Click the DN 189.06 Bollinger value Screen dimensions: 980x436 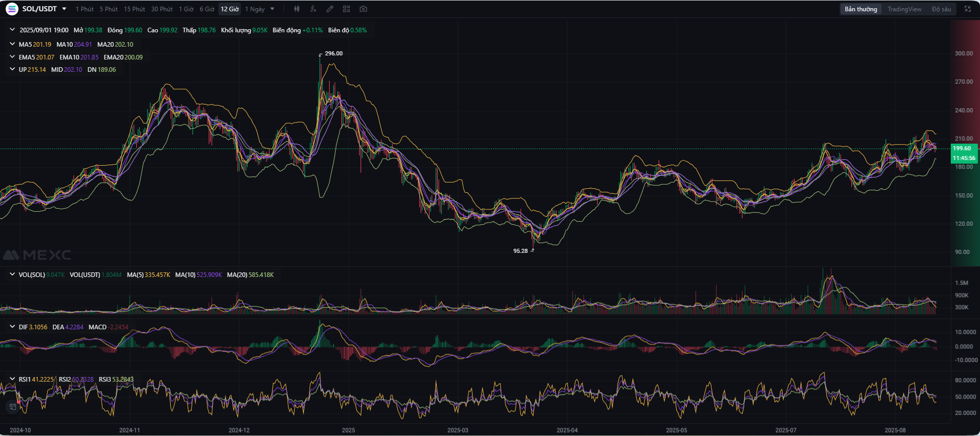pos(101,70)
